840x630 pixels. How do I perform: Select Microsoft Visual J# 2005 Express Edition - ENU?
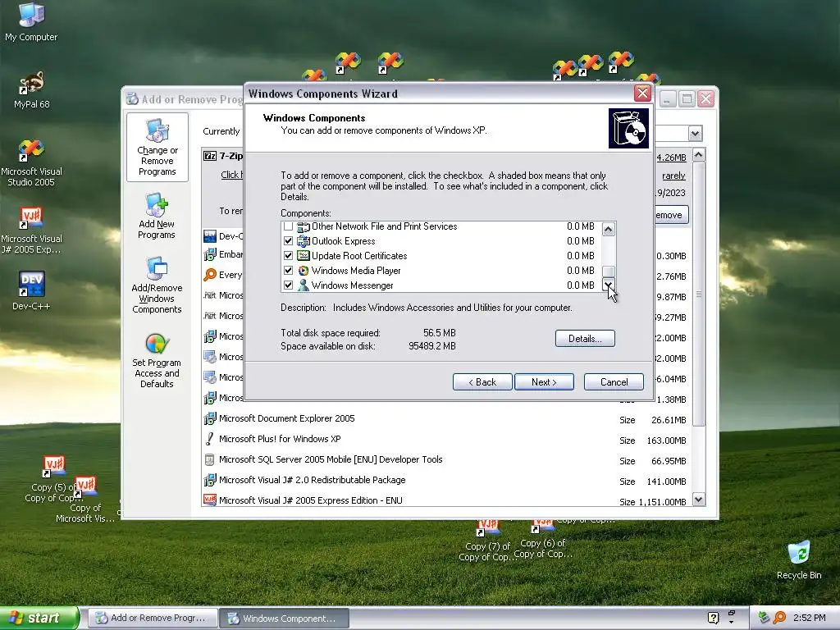(x=445, y=500)
